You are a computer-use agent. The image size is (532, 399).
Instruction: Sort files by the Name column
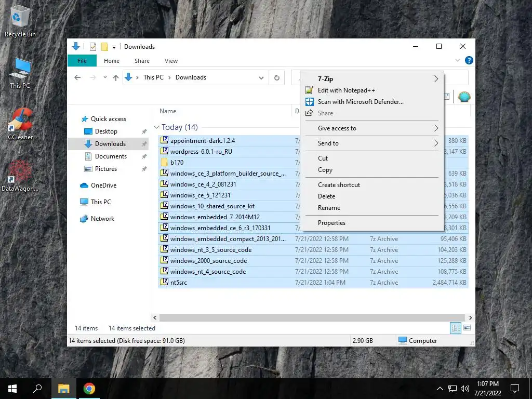[x=168, y=111]
